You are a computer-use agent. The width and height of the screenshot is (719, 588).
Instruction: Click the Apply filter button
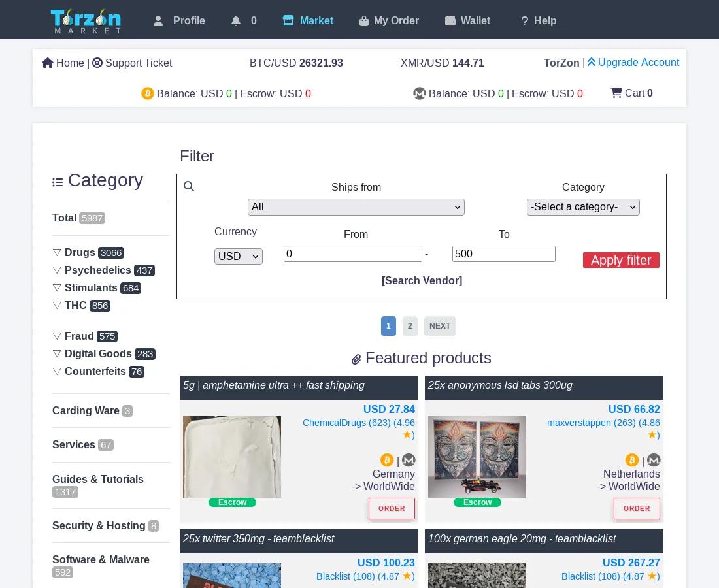[x=621, y=260]
